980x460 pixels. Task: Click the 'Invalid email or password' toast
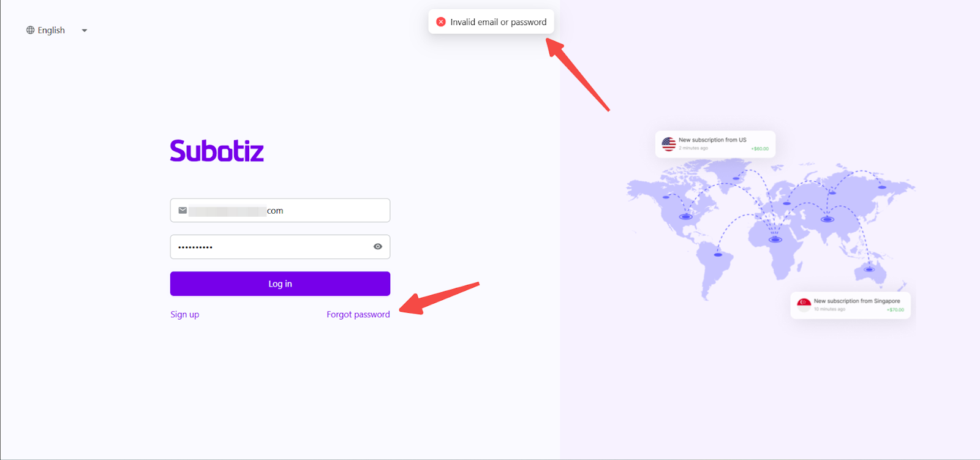[x=498, y=22]
